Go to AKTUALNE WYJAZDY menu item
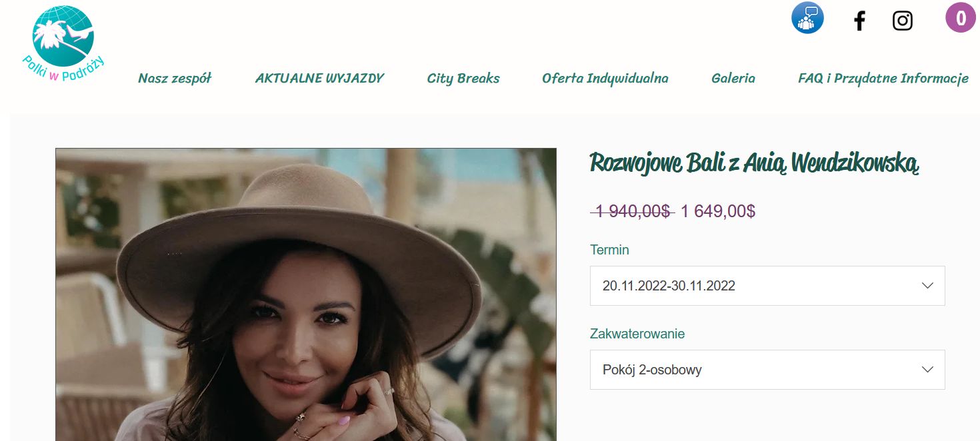The height and width of the screenshot is (441, 980). (x=319, y=78)
